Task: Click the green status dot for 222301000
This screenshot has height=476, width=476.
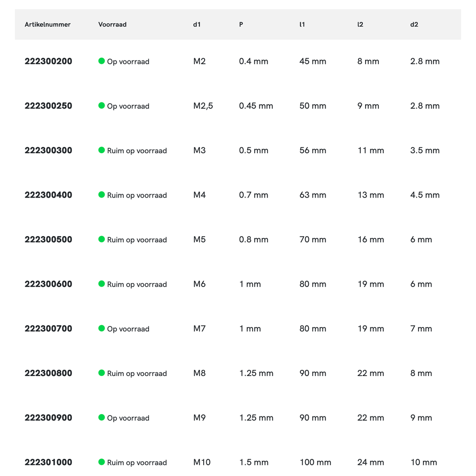Action: pyautogui.click(x=101, y=462)
